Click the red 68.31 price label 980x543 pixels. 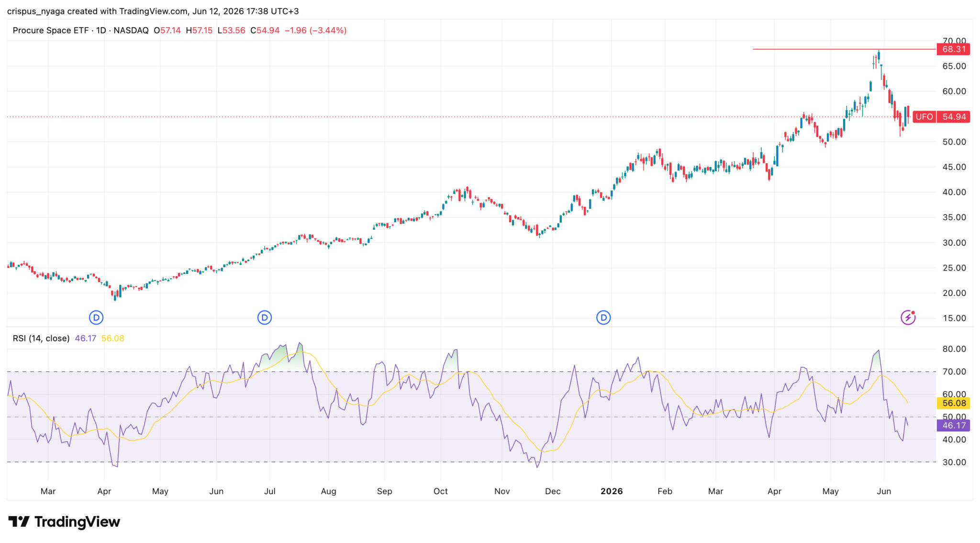pyautogui.click(x=953, y=49)
